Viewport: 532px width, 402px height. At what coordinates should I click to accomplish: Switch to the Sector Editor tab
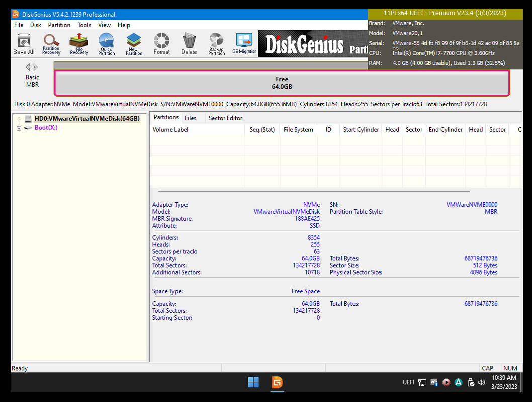pos(225,118)
